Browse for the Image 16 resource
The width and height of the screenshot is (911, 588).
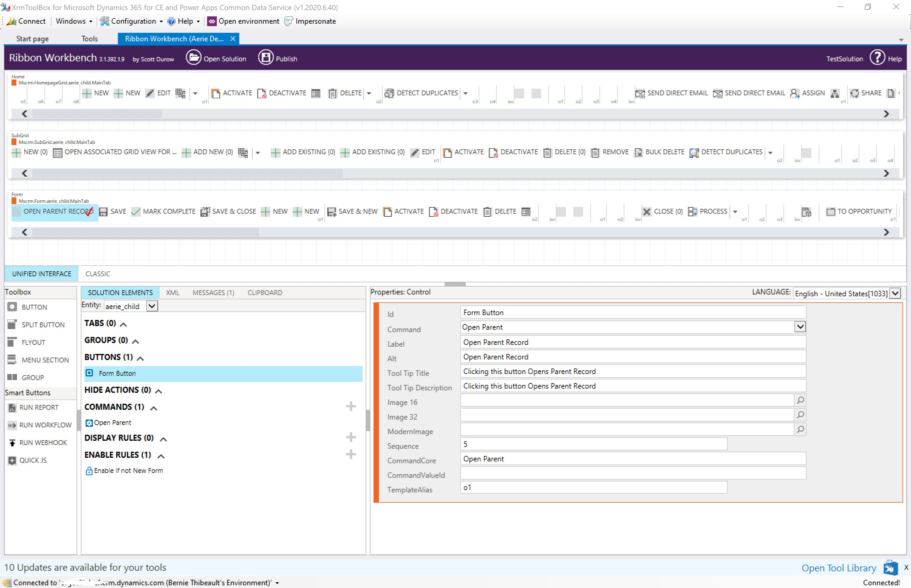pyautogui.click(x=800, y=400)
